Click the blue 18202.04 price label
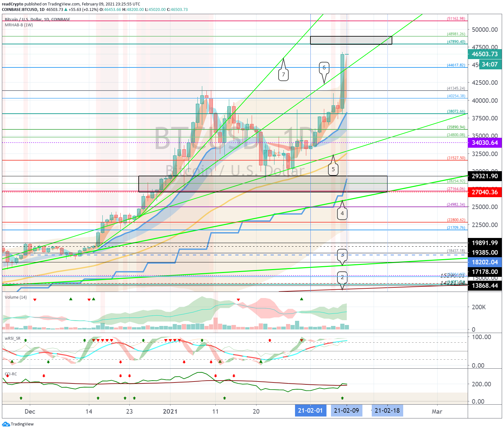 (x=485, y=262)
